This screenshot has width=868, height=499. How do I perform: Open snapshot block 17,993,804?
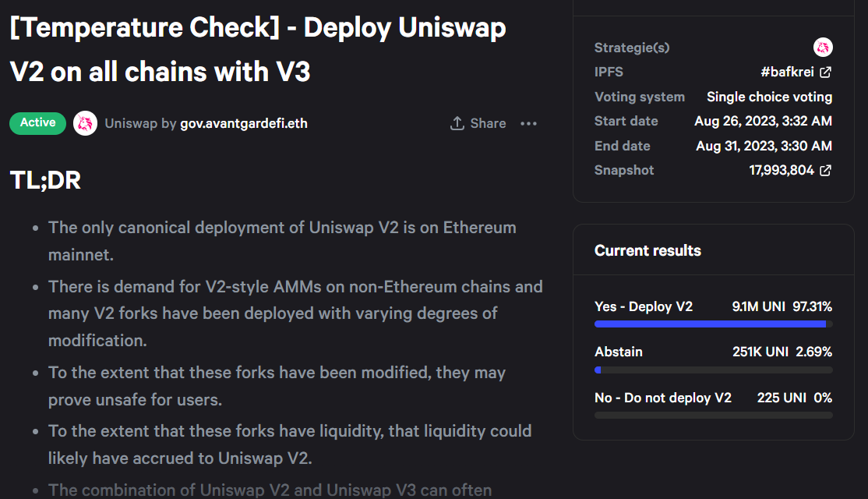(x=782, y=170)
